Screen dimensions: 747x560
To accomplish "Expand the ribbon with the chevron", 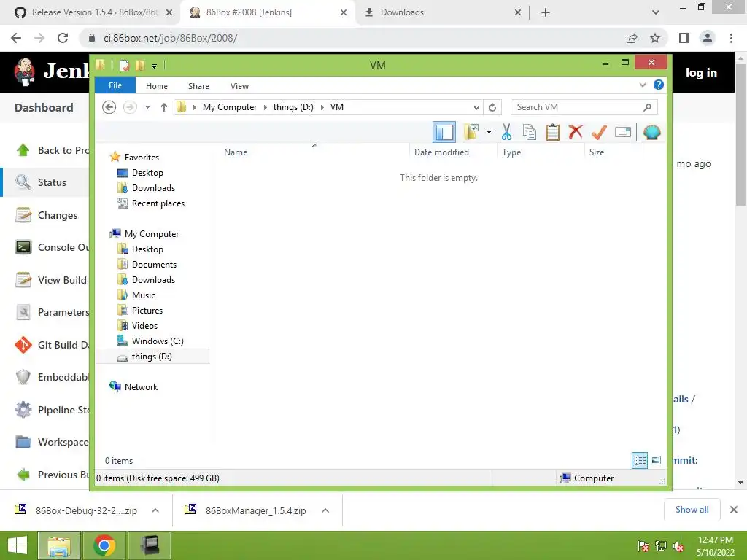I will tap(642, 85).
